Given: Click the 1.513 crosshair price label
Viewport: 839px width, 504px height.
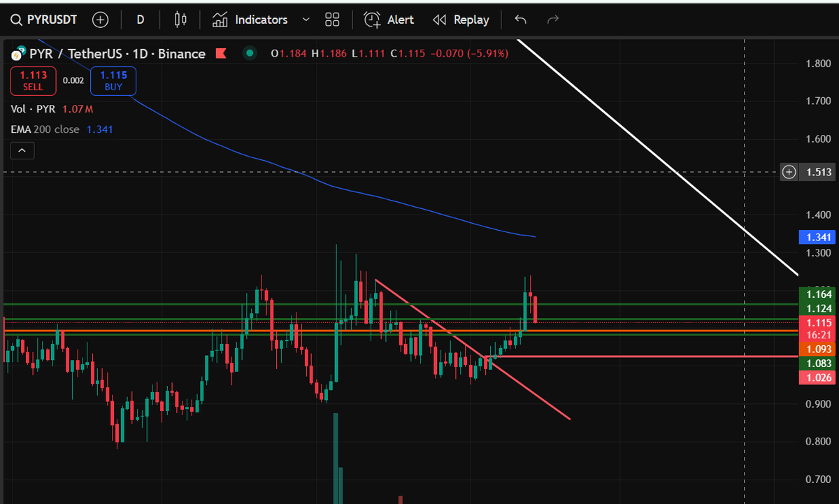Looking at the screenshot, I should (817, 172).
